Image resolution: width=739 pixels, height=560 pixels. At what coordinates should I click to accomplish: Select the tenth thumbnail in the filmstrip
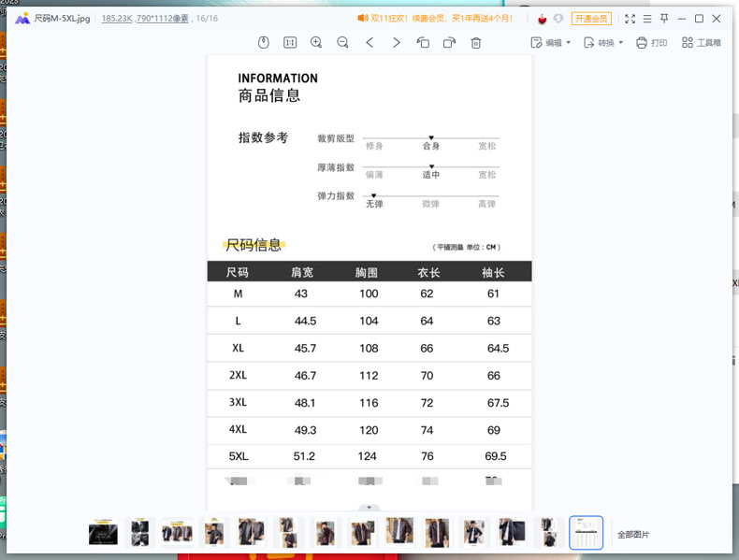437,533
